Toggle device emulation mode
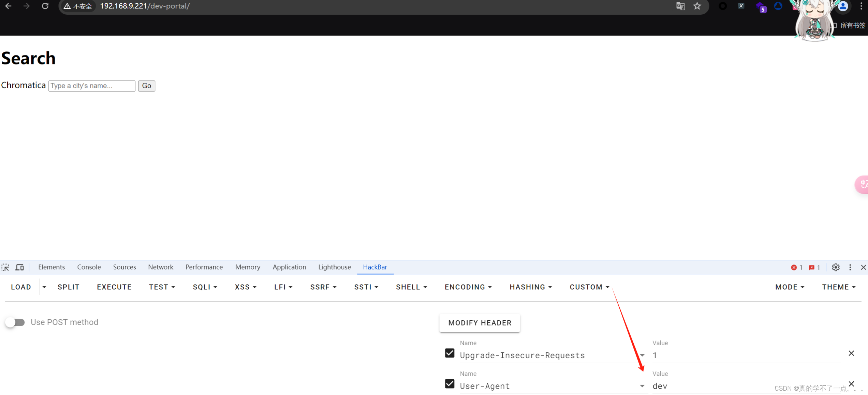The width and height of the screenshot is (868, 395). [19, 267]
